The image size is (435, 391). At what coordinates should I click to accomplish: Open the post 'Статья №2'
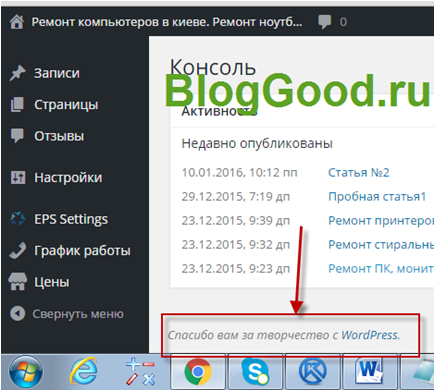point(359,172)
